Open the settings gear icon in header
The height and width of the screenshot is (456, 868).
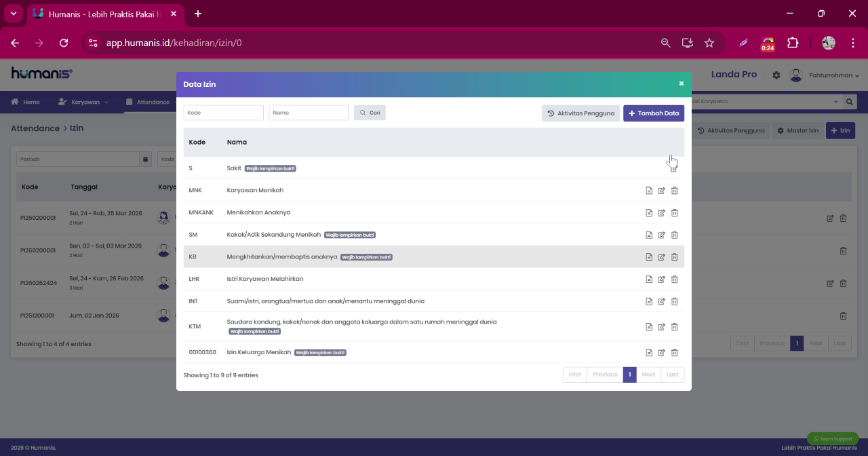(776, 75)
